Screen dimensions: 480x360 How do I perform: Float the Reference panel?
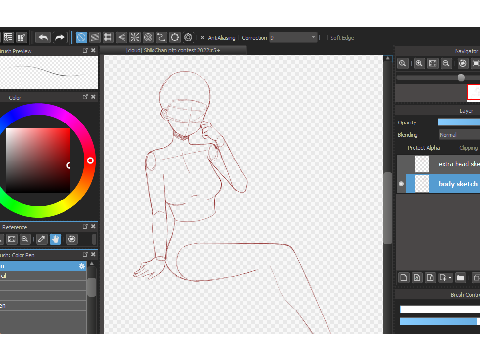(85, 226)
